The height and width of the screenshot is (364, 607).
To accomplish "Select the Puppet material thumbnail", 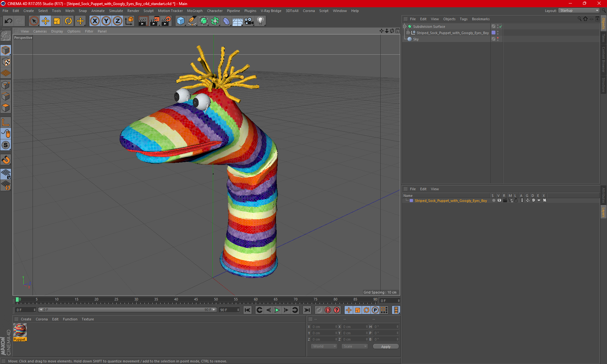I will 20,331.
